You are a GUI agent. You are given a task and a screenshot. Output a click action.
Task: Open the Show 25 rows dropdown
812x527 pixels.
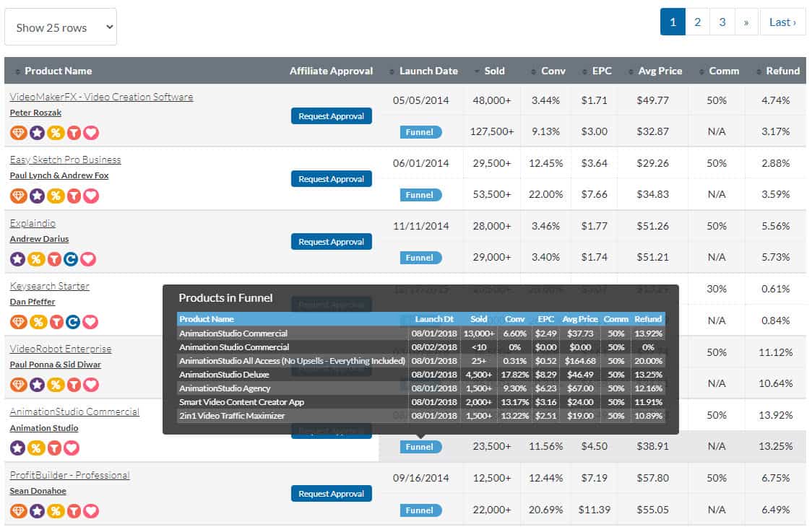tap(61, 27)
